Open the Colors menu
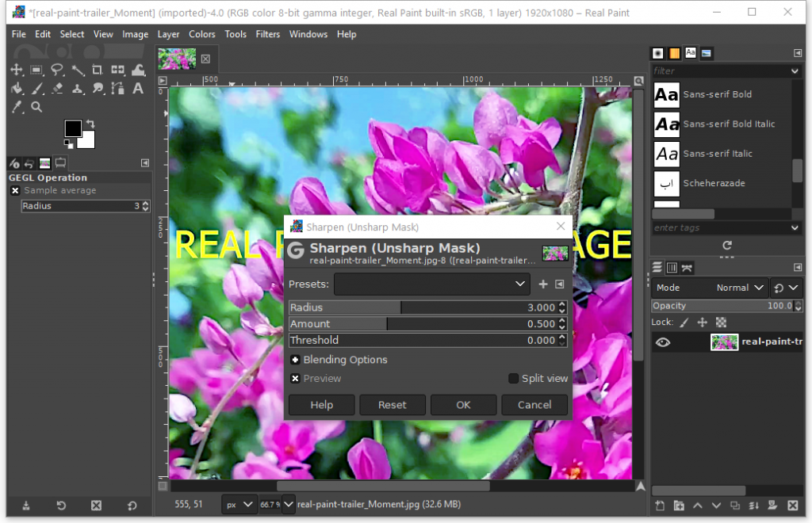 click(x=201, y=34)
